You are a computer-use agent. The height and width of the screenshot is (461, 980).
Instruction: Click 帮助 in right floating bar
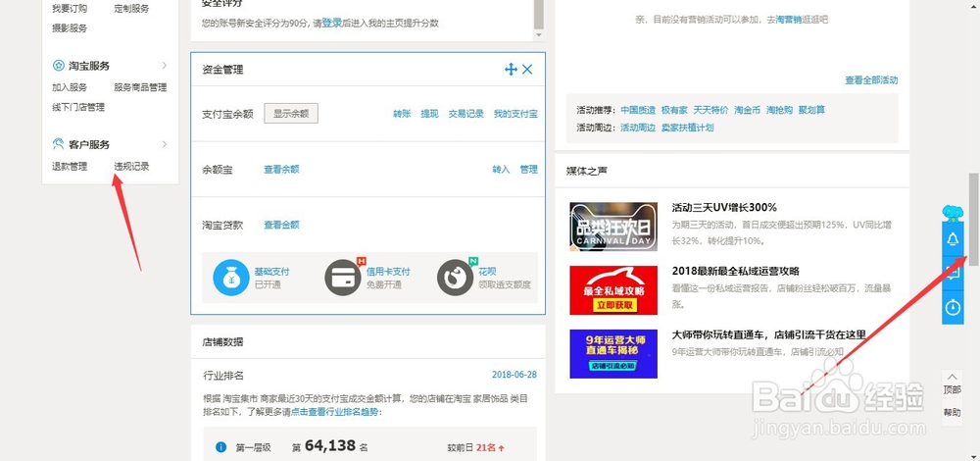(x=953, y=412)
